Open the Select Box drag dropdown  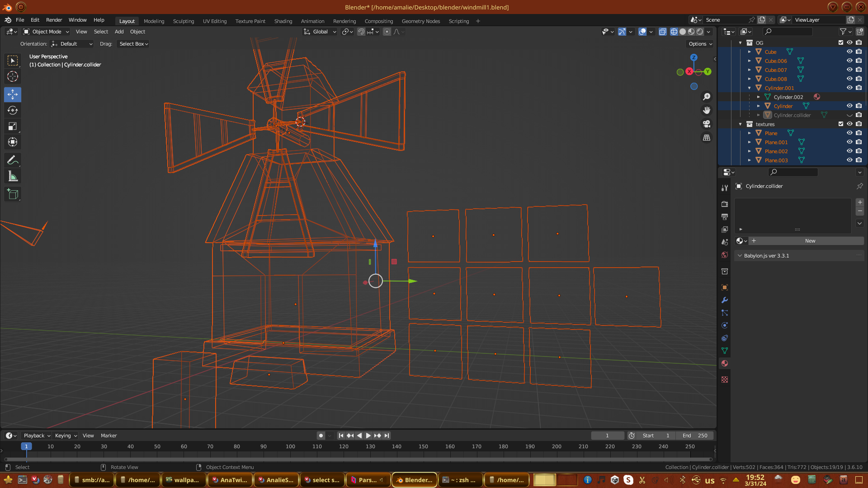[x=133, y=44]
